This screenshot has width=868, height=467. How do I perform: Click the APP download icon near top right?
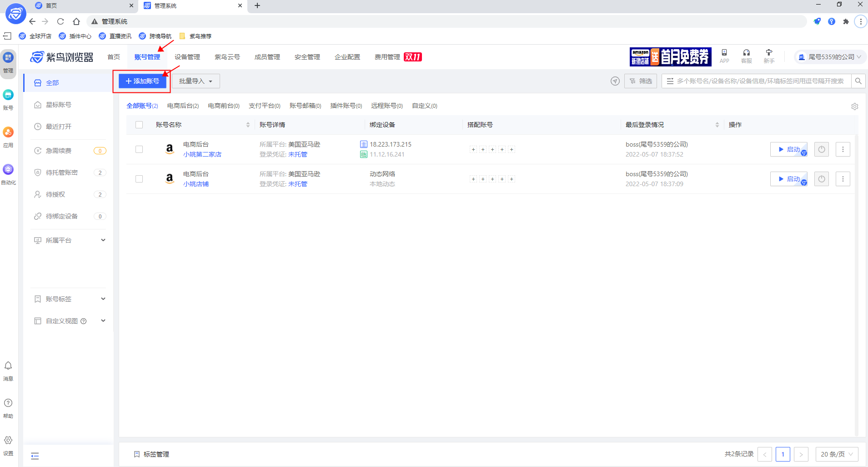tap(724, 53)
